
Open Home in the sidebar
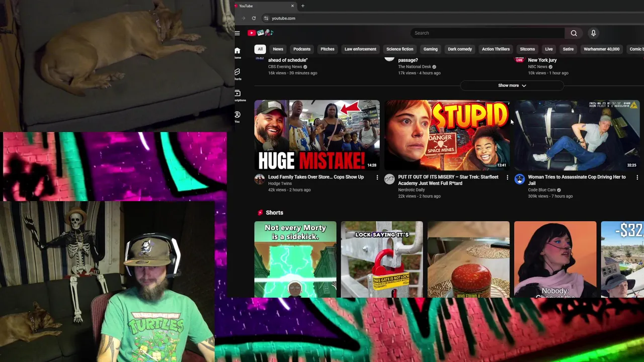[237, 52]
